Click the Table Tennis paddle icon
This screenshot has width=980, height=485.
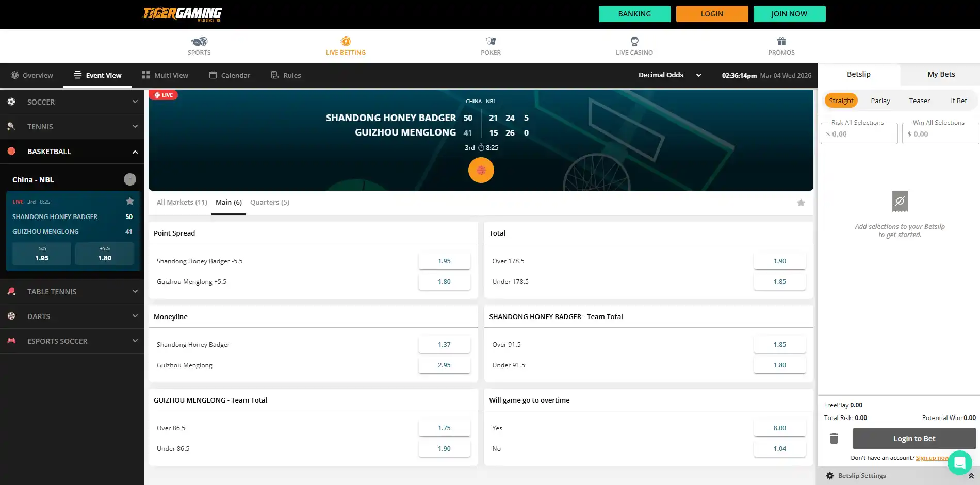11,291
